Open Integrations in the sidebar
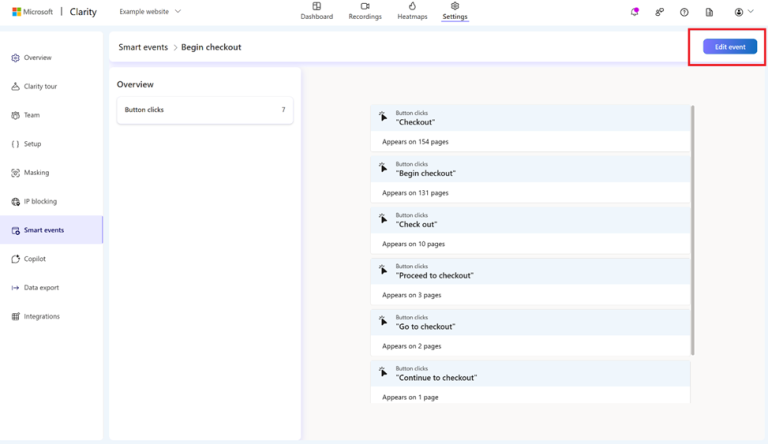This screenshot has width=768, height=444. point(41,316)
